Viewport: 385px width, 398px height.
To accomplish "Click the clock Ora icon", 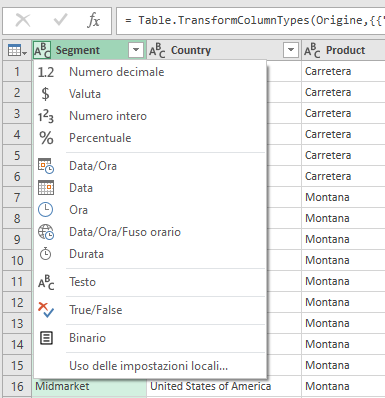I will pyautogui.click(x=45, y=210).
